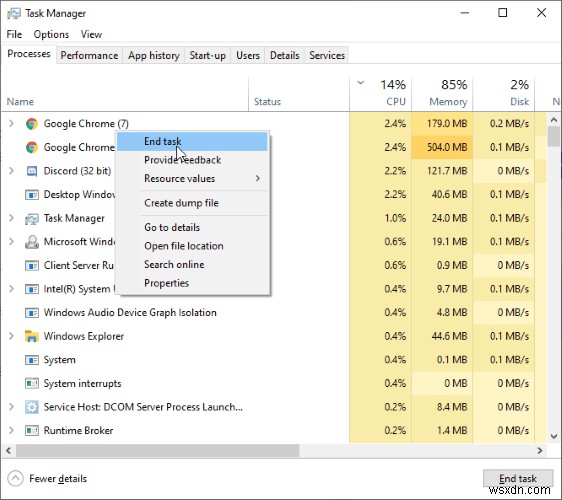562x500 pixels.
Task: Open the File menu
Action: point(14,34)
